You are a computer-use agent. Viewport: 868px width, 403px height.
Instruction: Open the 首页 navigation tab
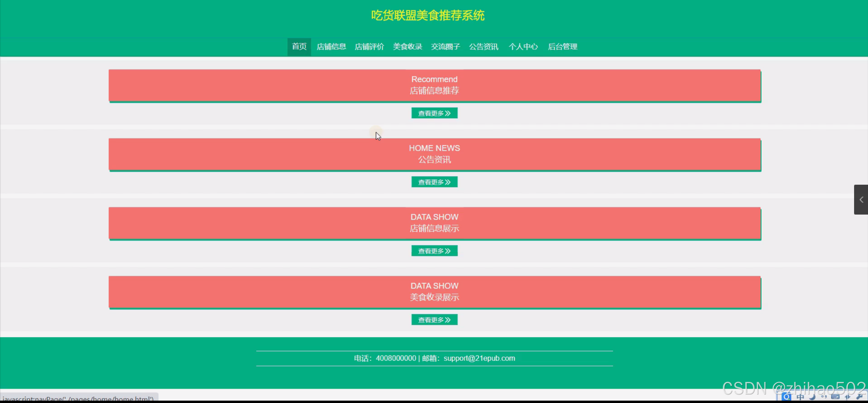(x=299, y=47)
